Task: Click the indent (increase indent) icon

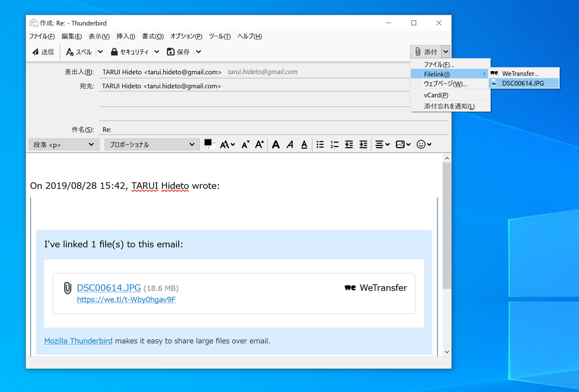Action: tap(364, 144)
